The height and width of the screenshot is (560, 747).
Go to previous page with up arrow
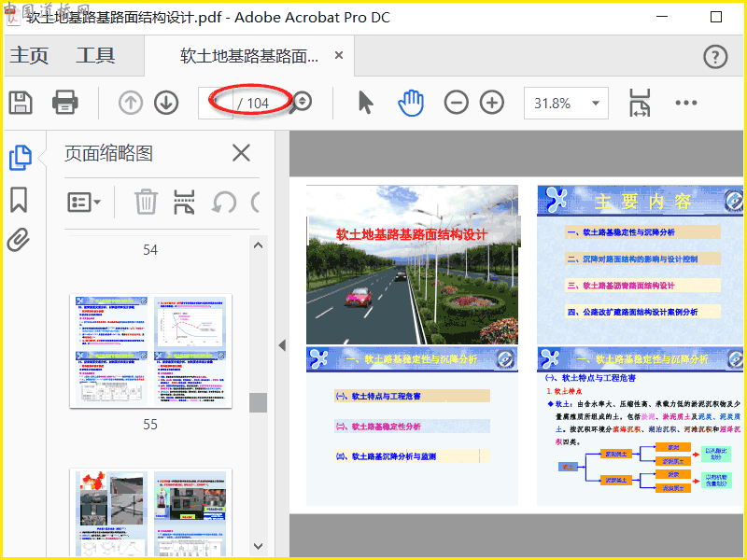point(131,103)
